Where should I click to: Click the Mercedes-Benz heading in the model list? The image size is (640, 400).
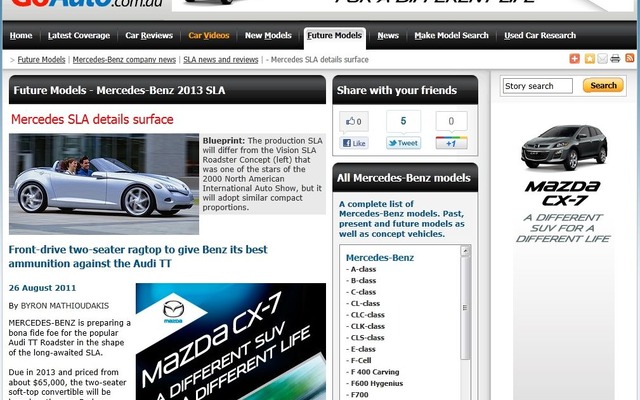click(380, 258)
